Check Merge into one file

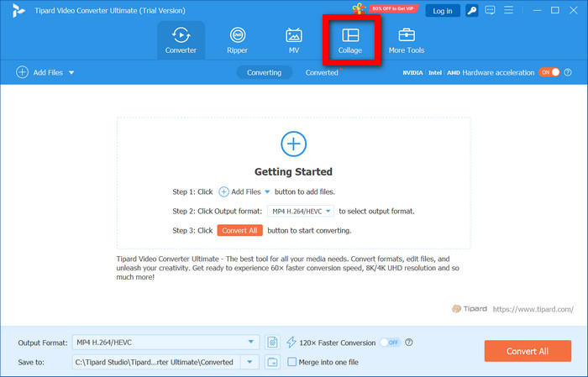point(291,362)
